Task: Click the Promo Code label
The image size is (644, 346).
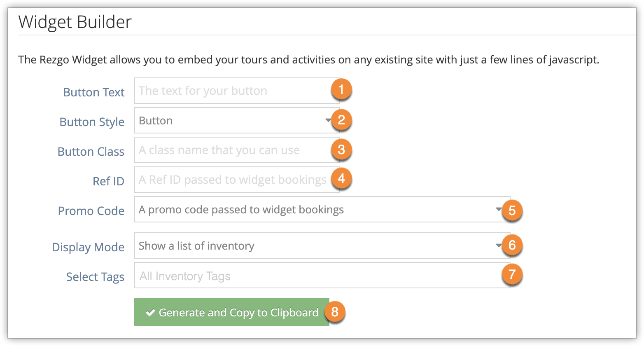Action: pos(91,211)
